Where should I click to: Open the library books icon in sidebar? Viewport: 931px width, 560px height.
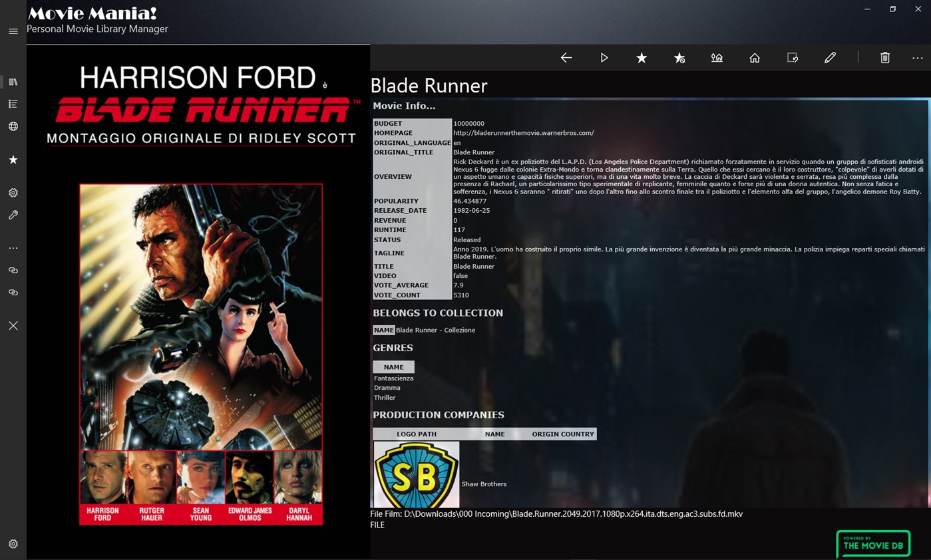point(13,82)
